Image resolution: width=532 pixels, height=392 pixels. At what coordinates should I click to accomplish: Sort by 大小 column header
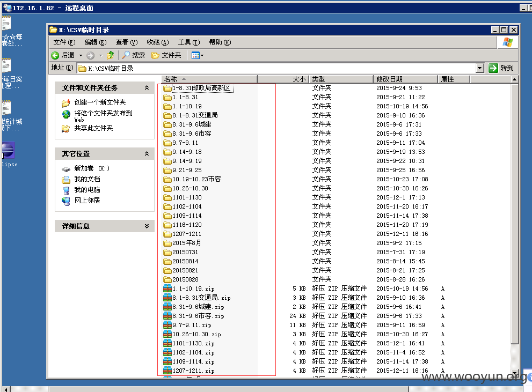pyautogui.click(x=283, y=79)
